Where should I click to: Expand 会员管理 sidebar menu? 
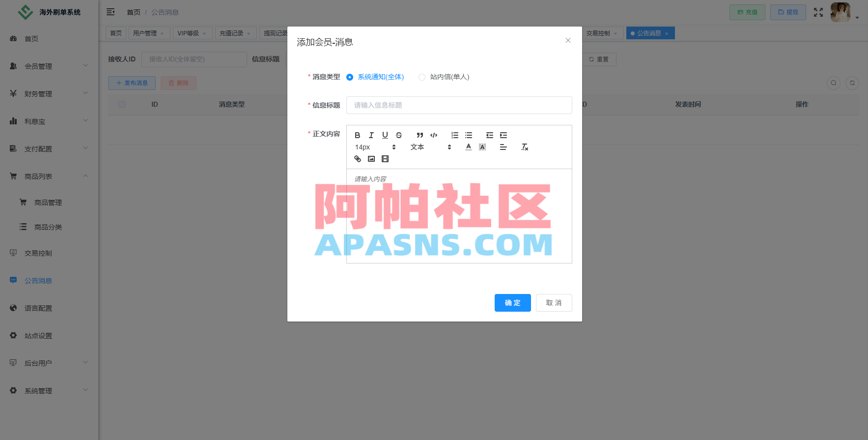(49, 66)
